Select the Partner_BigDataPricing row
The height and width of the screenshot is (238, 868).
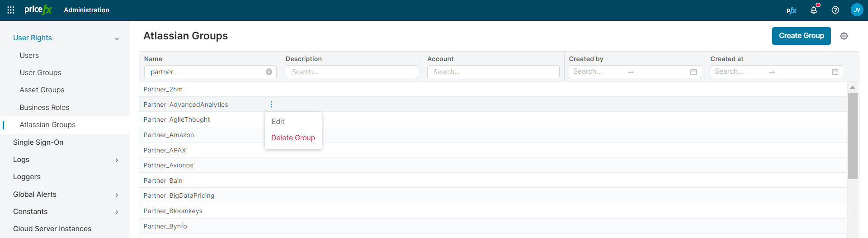click(493, 195)
